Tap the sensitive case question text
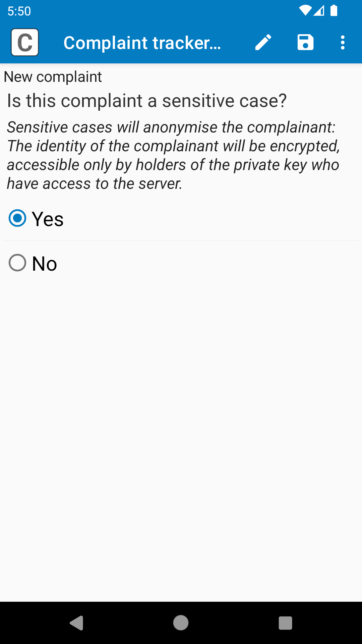The image size is (362, 644). point(147,101)
